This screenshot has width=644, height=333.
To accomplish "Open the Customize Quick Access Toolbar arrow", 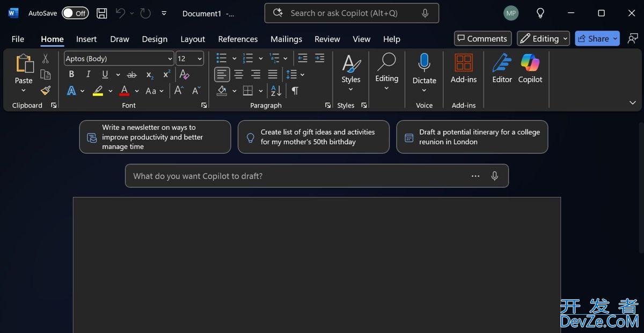I will 164,13.
